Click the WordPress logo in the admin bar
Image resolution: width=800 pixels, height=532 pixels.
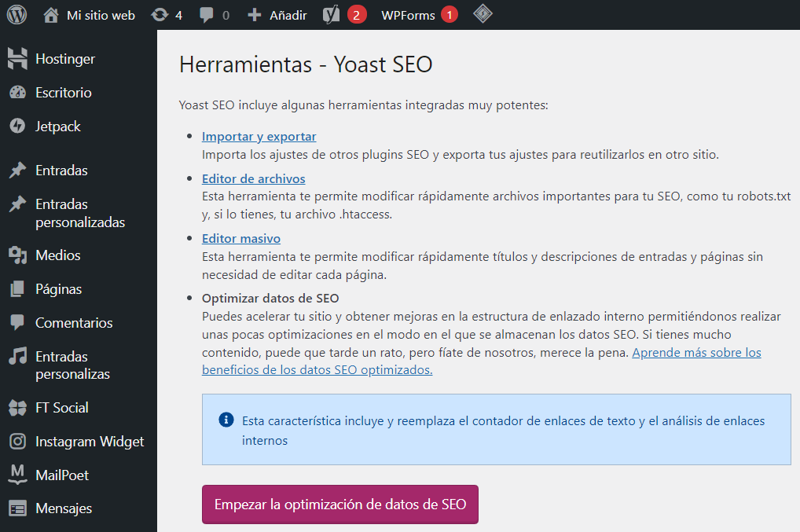16,14
